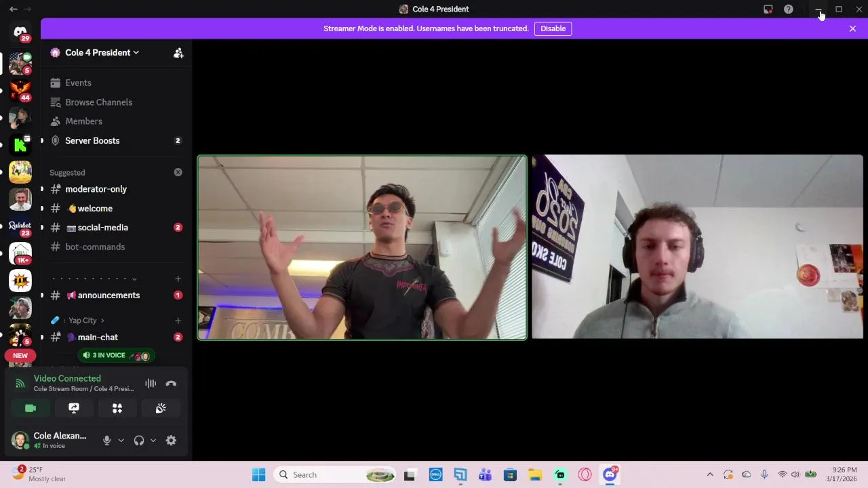Collapse the dotted category above announcements
This screenshot has width=868, height=488.
[94, 279]
